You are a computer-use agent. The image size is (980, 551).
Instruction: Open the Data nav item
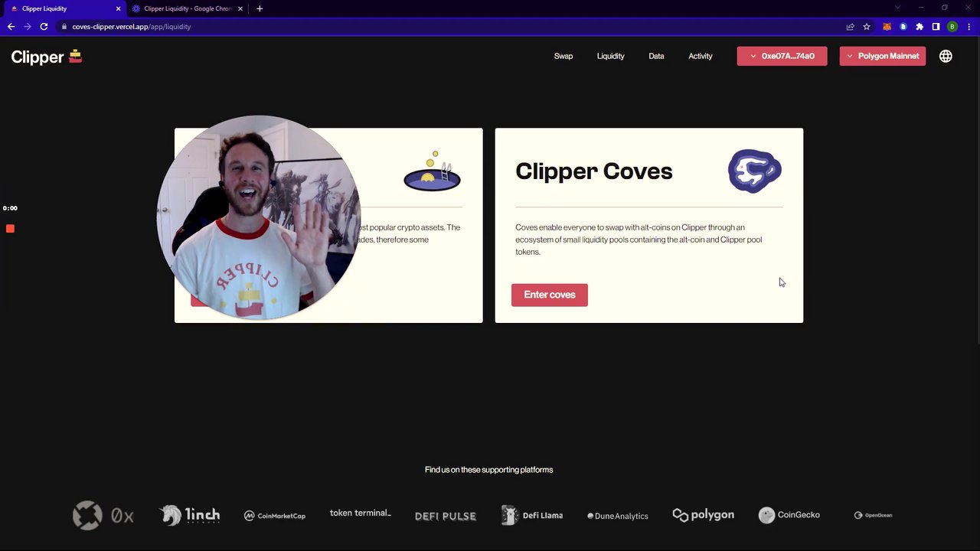point(656,56)
